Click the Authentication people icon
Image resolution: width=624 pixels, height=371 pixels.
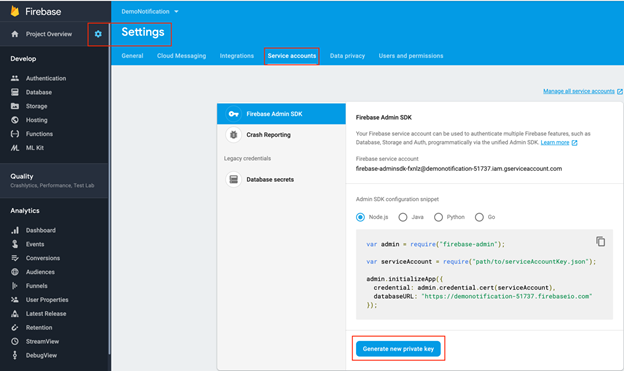coord(15,78)
